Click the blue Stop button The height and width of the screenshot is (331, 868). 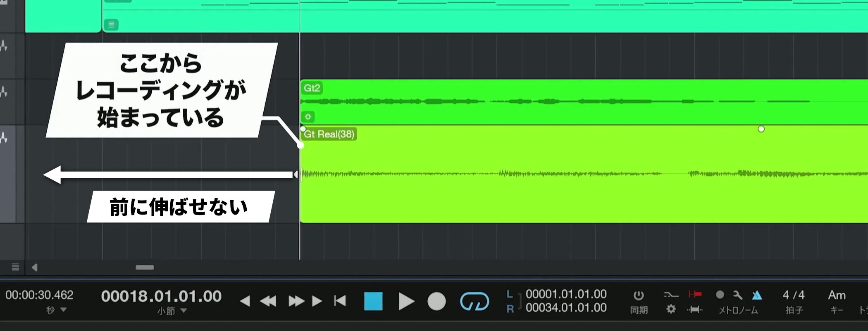point(373,301)
